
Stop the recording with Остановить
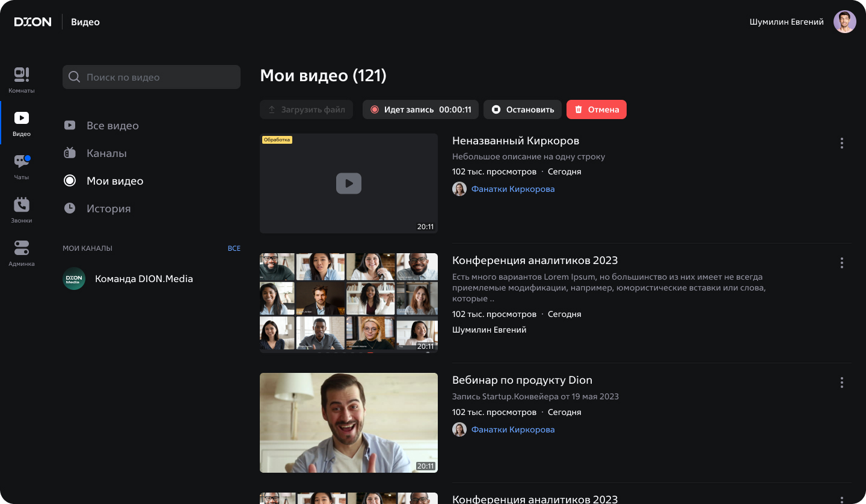tap(523, 109)
